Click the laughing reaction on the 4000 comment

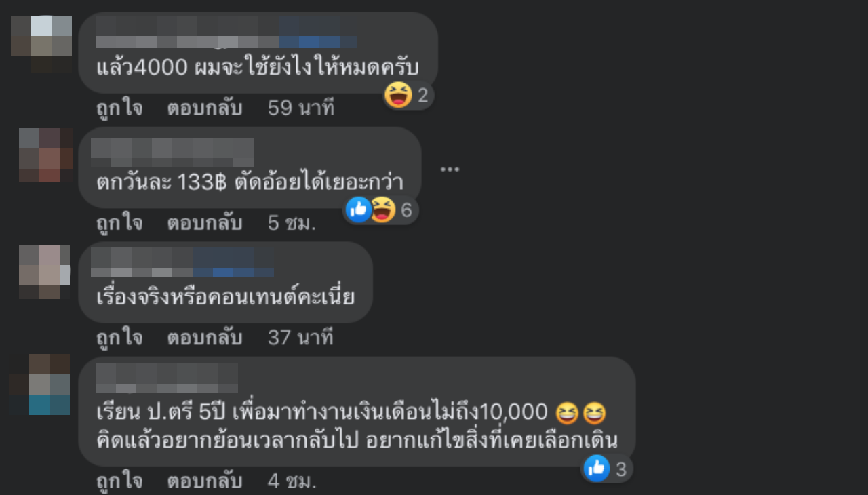pyautogui.click(x=398, y=95)
